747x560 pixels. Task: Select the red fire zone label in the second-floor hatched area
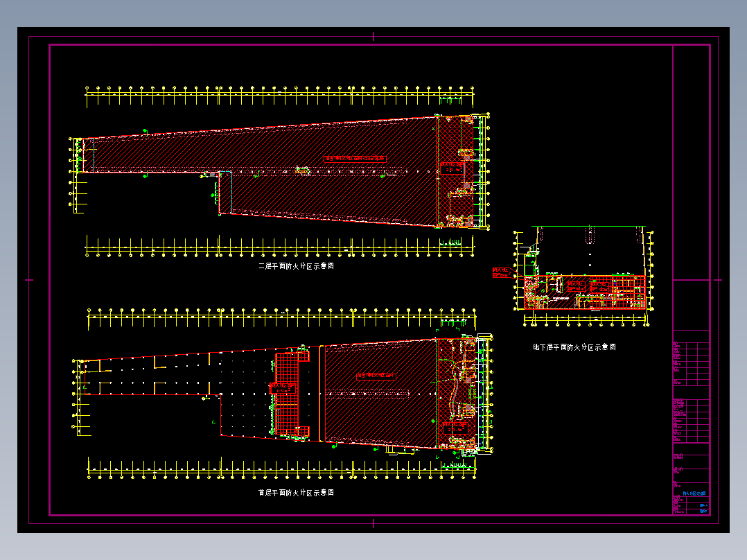point(355,158)
